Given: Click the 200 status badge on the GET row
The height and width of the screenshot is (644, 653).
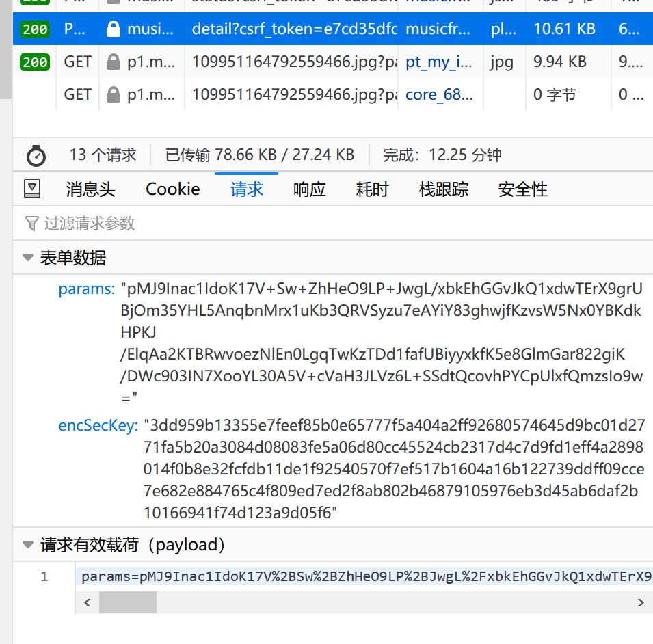Looking at the screenshot, I should pos(35,62).
